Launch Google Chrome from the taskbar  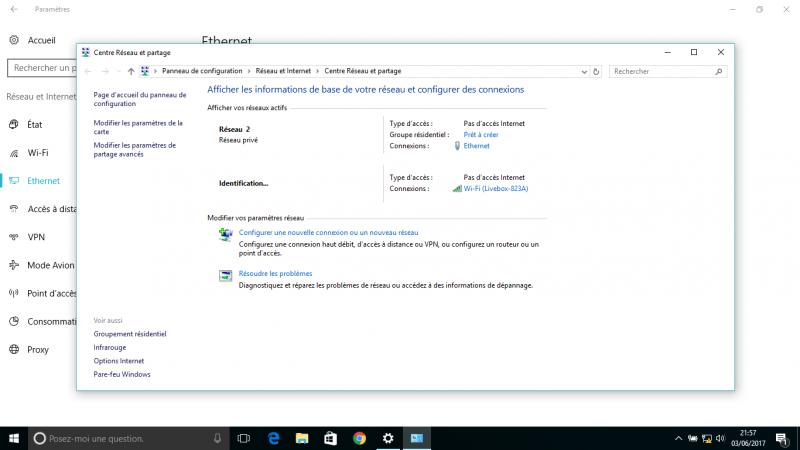(x=359, y=438)
